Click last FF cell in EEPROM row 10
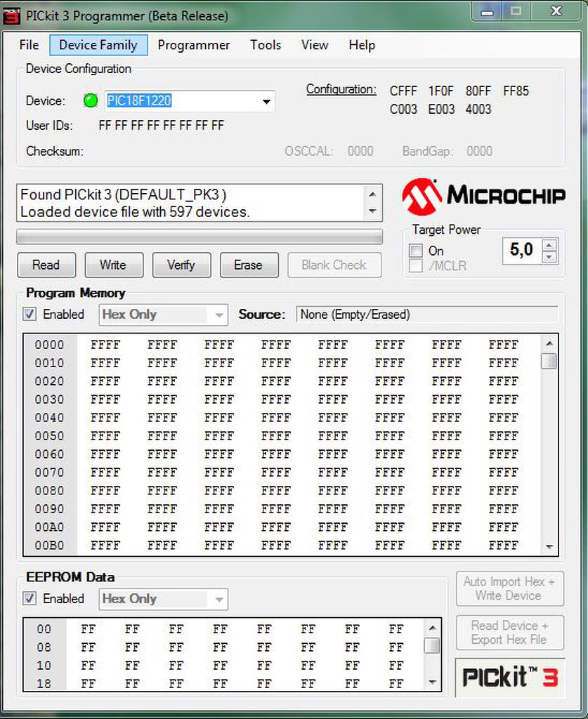 click(396, 666)
